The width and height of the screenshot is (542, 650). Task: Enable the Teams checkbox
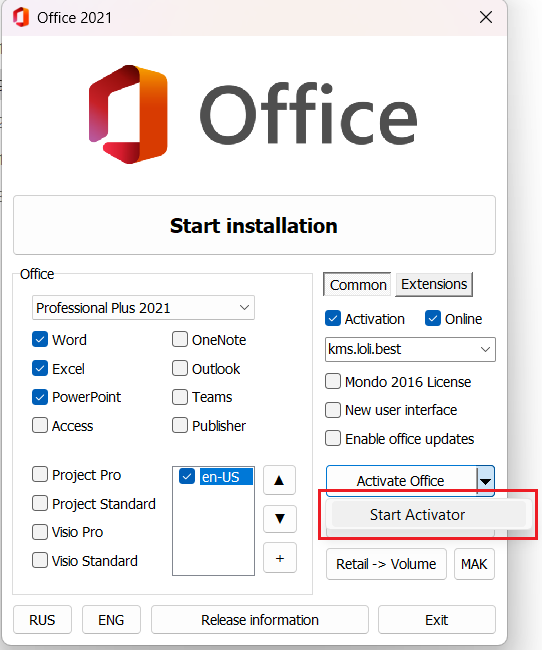pyautogui.click(x=180, y=397)
